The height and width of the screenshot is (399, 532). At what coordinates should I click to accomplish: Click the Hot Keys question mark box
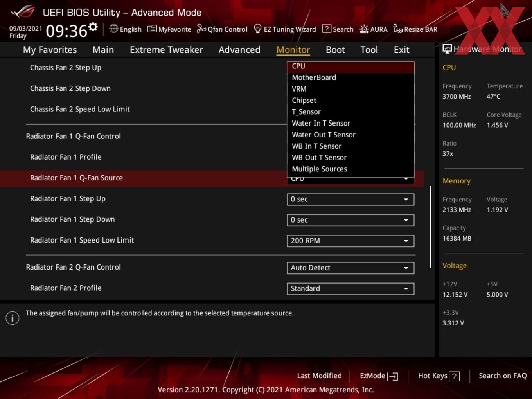click(x=454, y=376)
